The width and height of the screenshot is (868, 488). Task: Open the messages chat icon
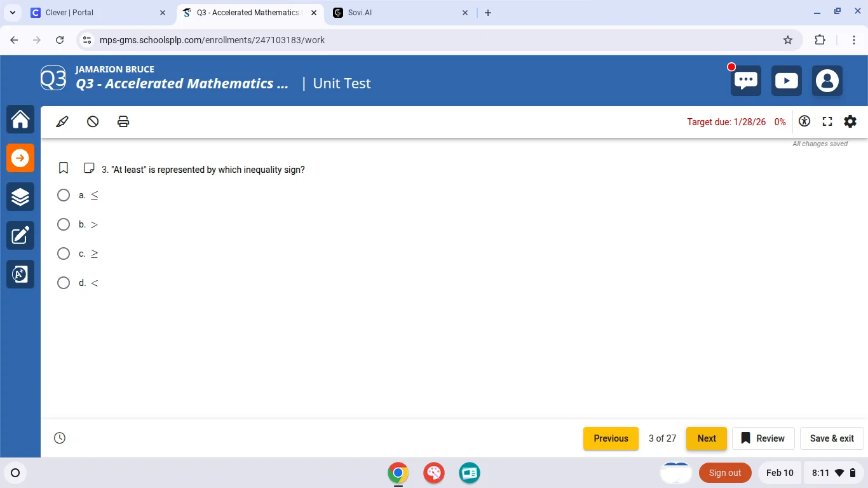tap(746, 81)
